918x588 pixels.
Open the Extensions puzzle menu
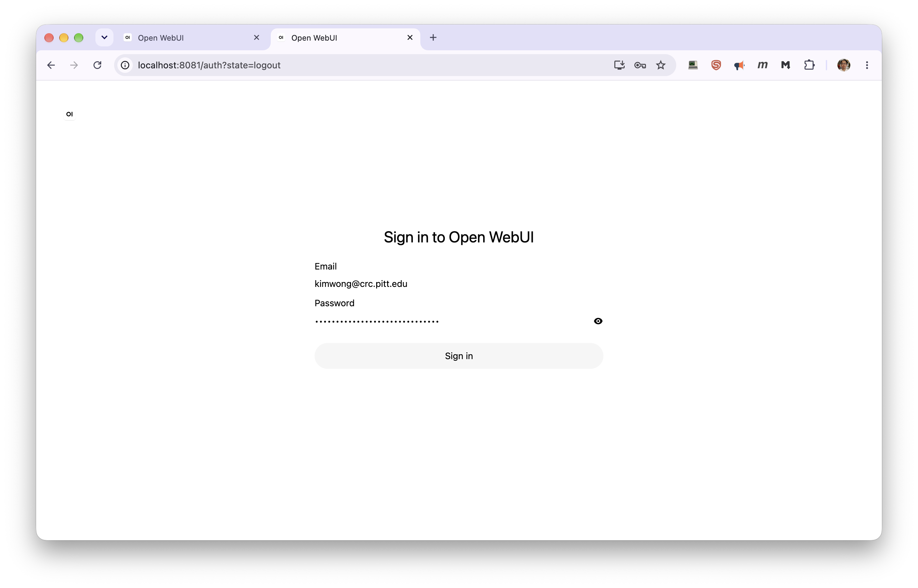pos(809,65)
